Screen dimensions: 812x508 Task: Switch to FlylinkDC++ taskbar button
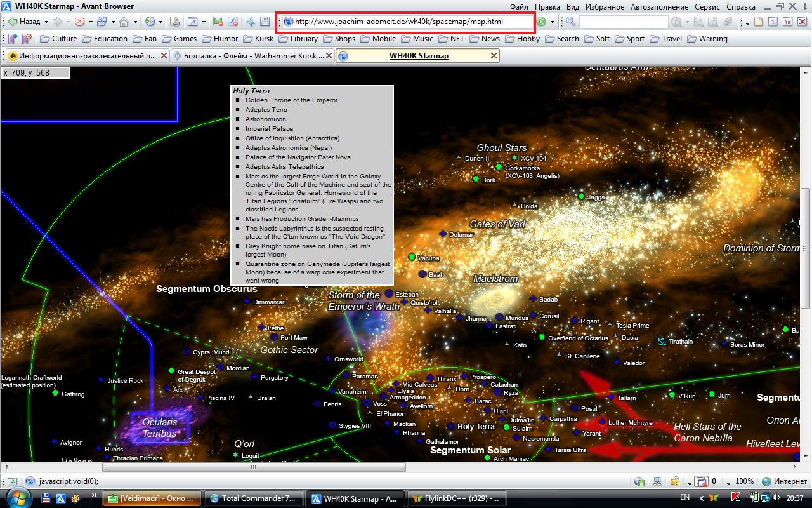coord(456,498)
